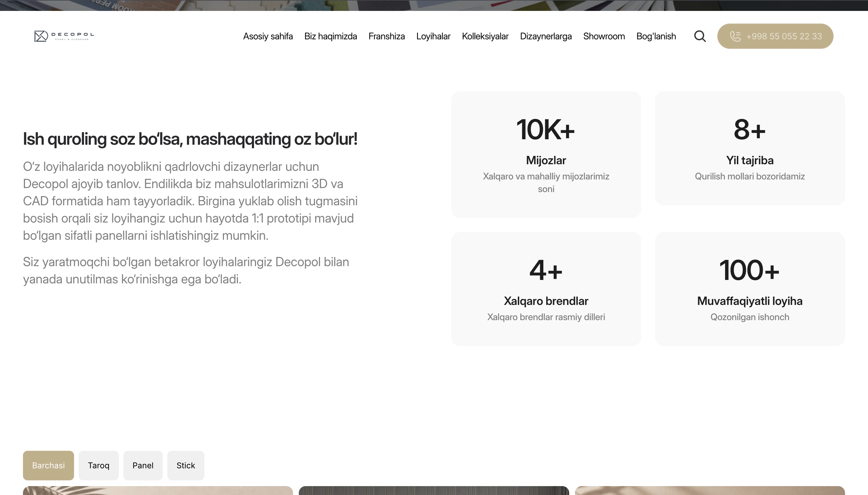Filter by Panel category
Image resolution: width=868 pixels, height=495 pixels.
[143, 465]
